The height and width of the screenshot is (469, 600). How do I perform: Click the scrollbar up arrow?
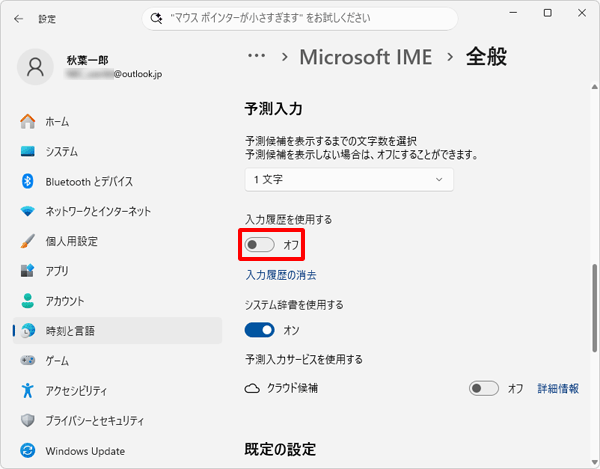click(594, 87)
